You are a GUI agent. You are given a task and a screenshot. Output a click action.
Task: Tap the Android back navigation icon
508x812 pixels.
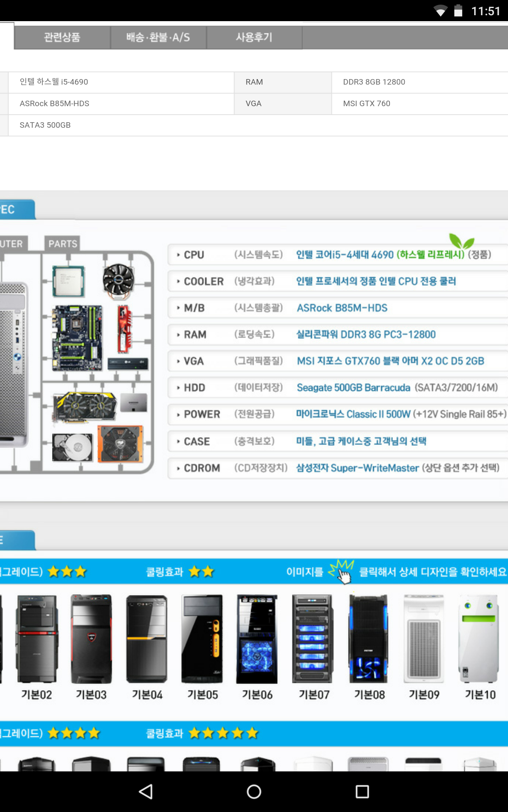pyautogui.click(x=146, y=791)
